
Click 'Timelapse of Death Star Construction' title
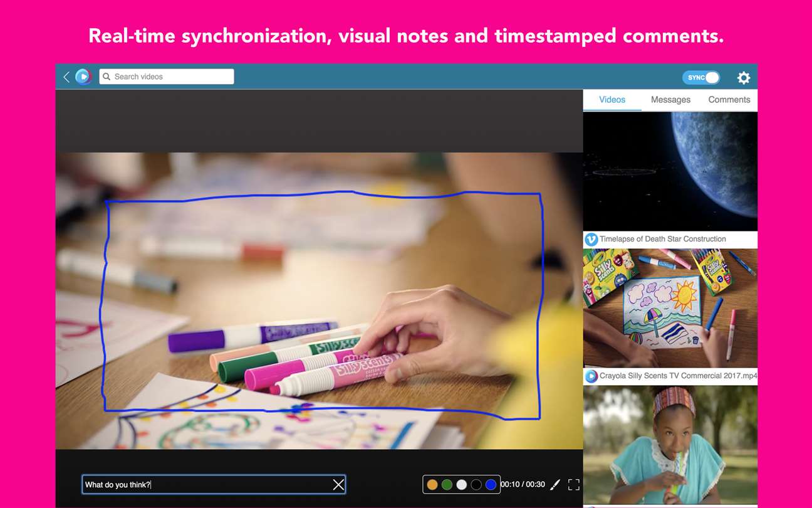tap(663, 239)
